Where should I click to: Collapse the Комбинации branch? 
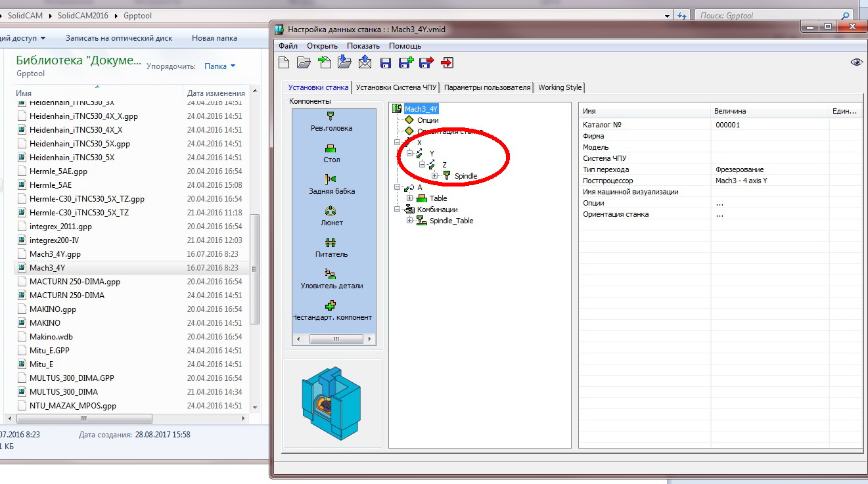[397, 209]
